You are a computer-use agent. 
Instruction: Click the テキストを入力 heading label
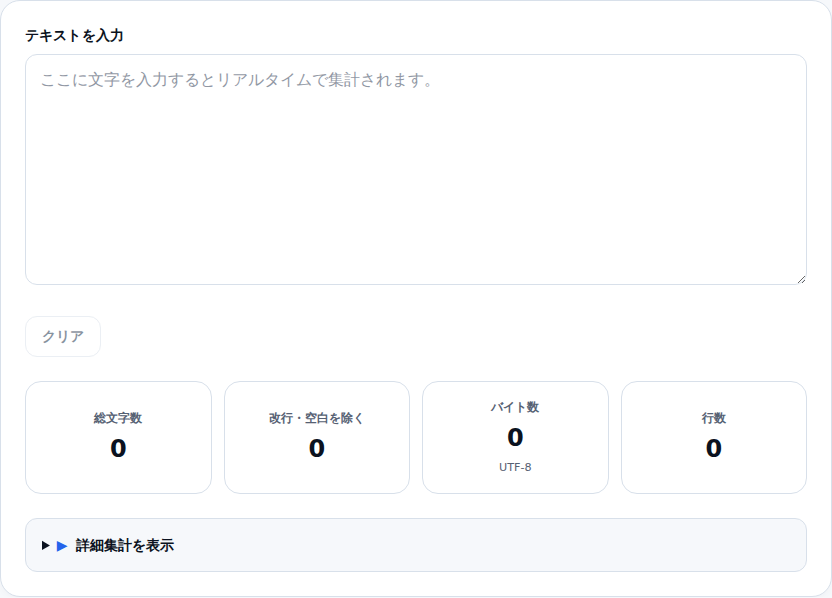click(x=74, y=36)
